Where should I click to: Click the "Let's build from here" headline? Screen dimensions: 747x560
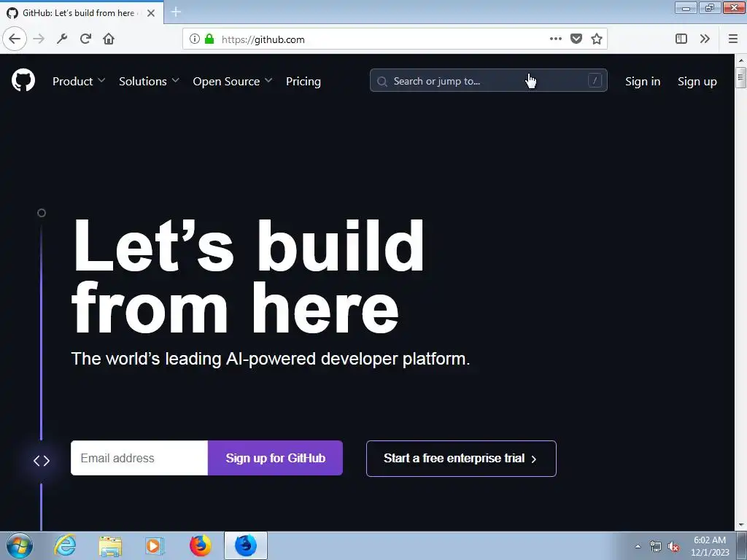[248, 276]
